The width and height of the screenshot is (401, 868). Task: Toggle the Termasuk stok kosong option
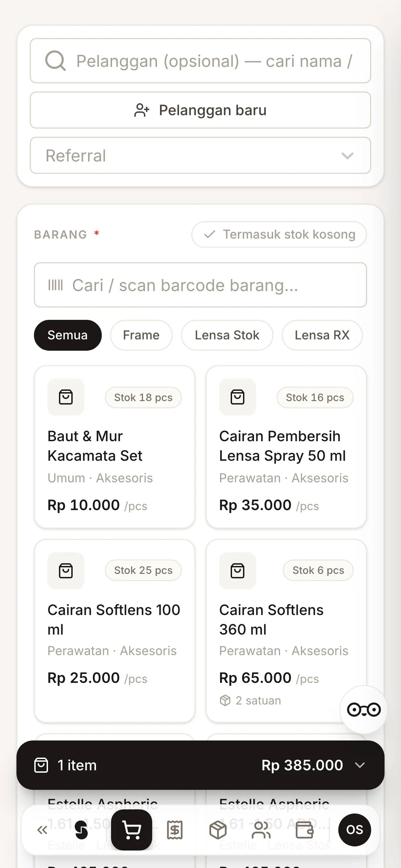(279, 234)
